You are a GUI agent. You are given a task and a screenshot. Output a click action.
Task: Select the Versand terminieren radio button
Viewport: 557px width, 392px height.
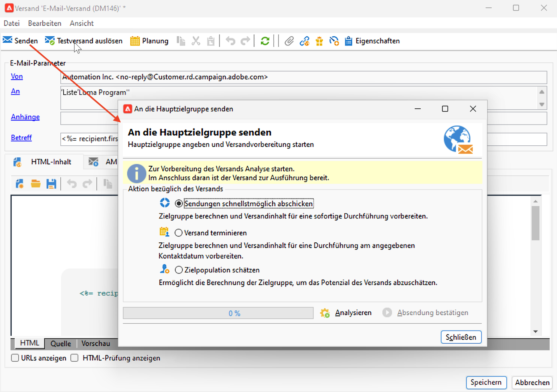point(179,233)
